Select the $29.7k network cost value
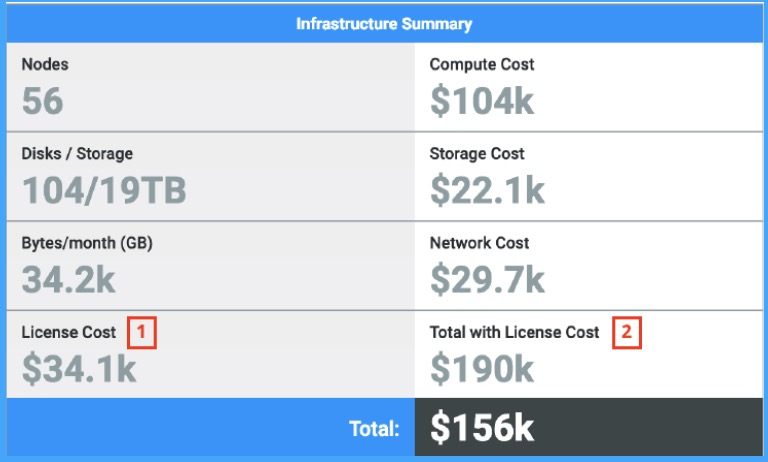Viewport: 768px width, 462px height. tap(488, 280)
